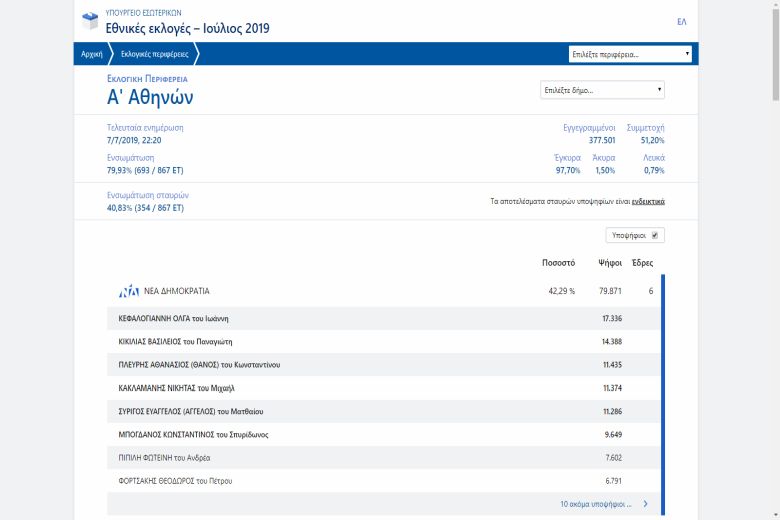The image size is (780, 520).
Task: Click the page vertical scrollbar
Action: coord(774,260)
